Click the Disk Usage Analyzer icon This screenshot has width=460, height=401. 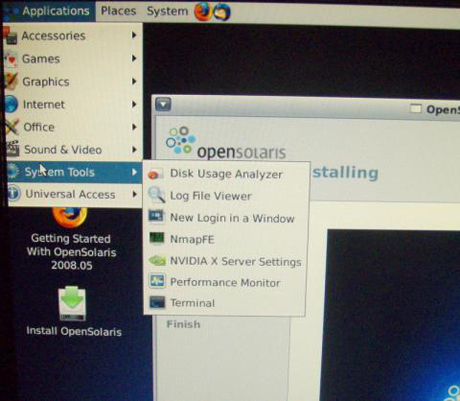click(156, 174)
